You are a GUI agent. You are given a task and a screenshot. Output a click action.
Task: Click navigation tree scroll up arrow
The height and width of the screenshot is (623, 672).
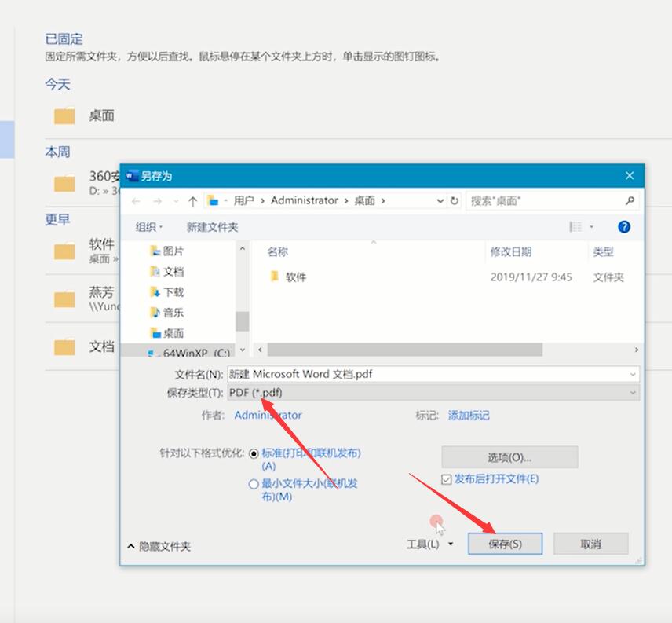(242, 248)
